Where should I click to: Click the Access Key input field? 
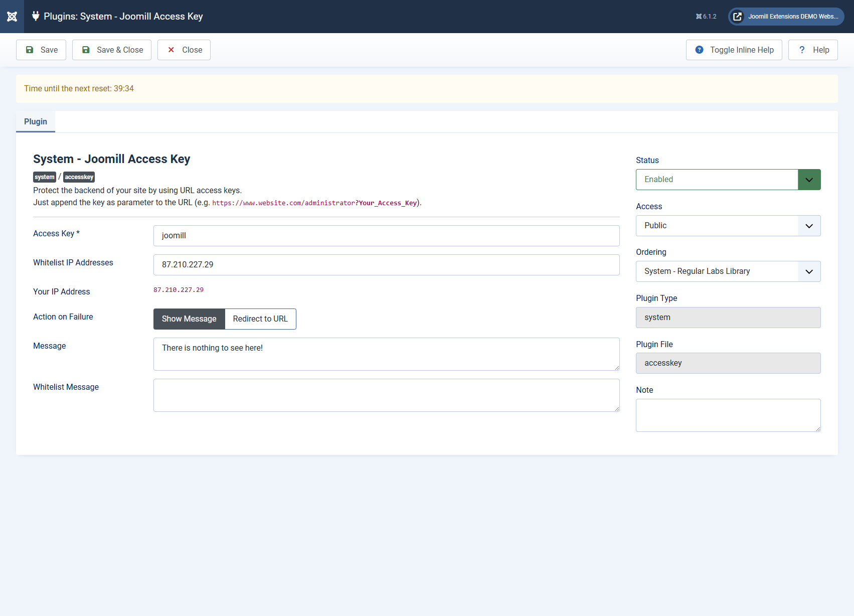[387, 236]
